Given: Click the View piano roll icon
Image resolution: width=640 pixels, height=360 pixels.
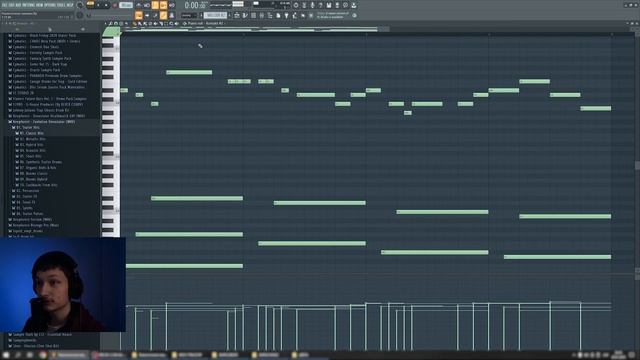Looking at the screenshot, I should [245, 16].
